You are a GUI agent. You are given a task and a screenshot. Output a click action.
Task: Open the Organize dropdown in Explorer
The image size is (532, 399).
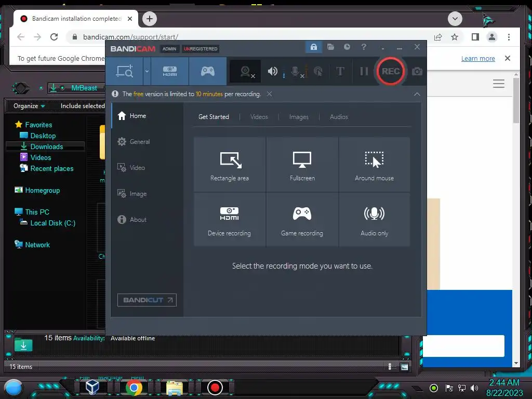(29, 106)
